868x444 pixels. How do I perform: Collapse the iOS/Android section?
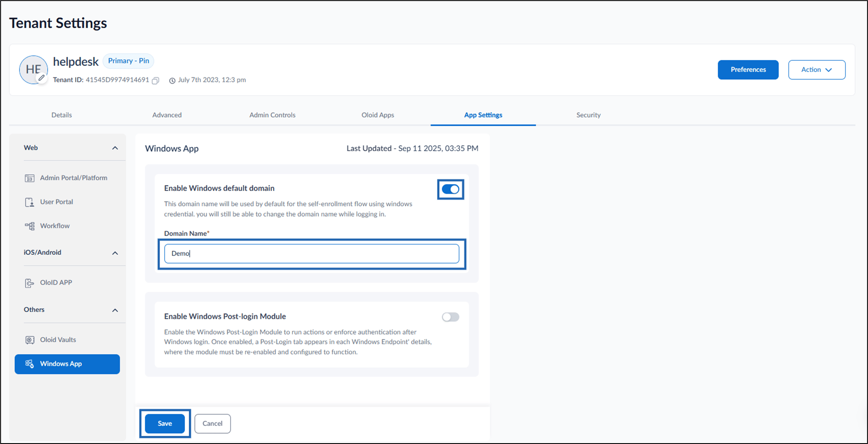115,253
